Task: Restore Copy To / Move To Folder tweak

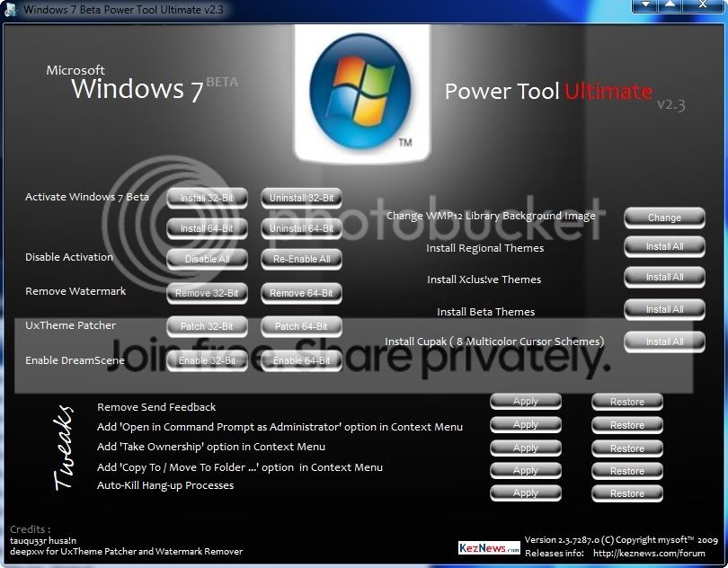Action: (626, 471)
